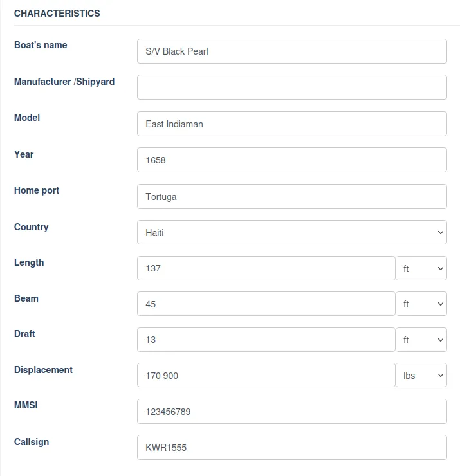This screenshot has height=476, width=460.
Task: Click the Length value field showing 137
Action: tap(266, 268)
